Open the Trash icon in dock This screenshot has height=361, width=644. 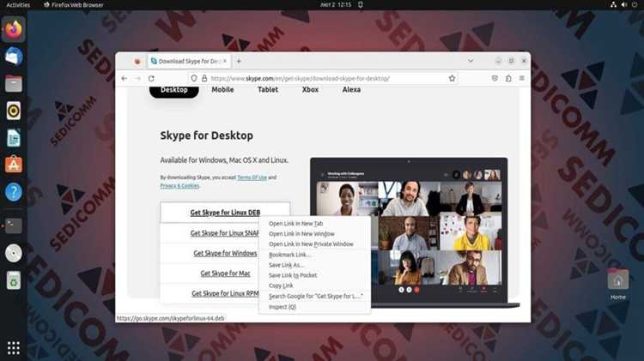14,280
